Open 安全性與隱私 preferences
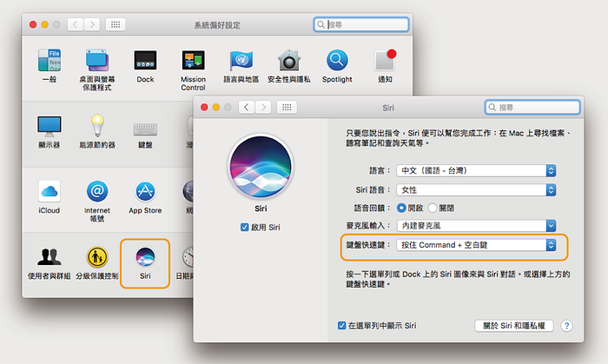 tap(289, 61)
